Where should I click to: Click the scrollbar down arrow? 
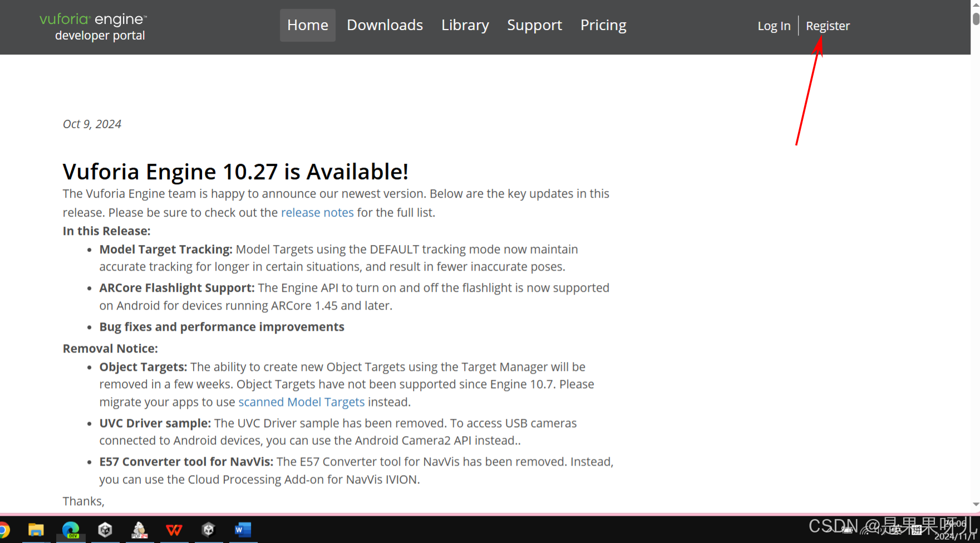click(x=976, y=504)
